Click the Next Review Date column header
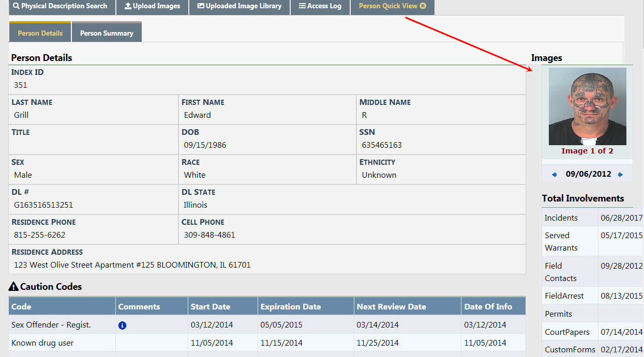 391,307
